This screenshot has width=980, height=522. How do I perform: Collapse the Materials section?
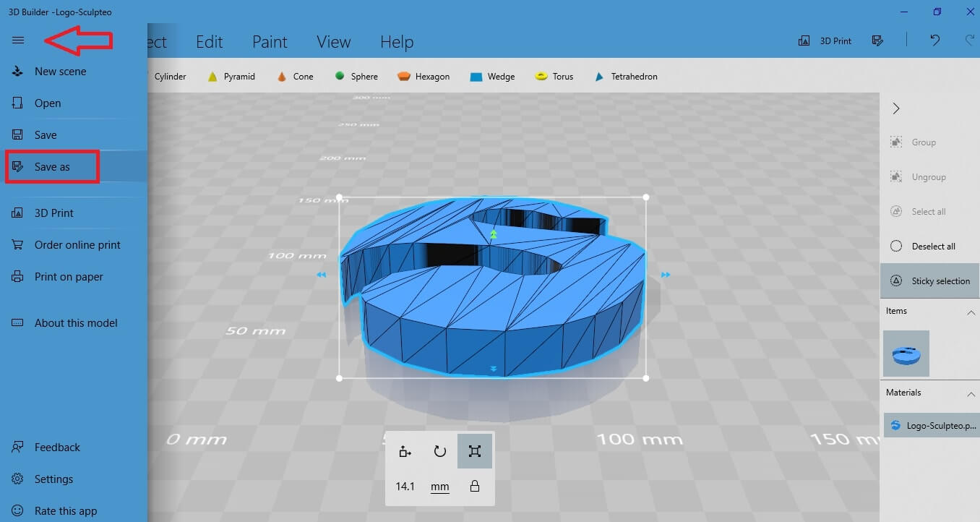[x=971, y=394]
